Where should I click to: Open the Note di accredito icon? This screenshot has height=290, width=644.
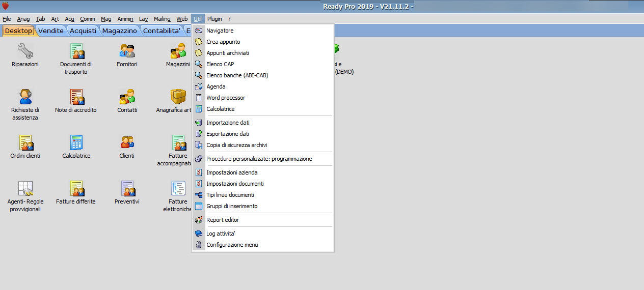pos(76,97)
